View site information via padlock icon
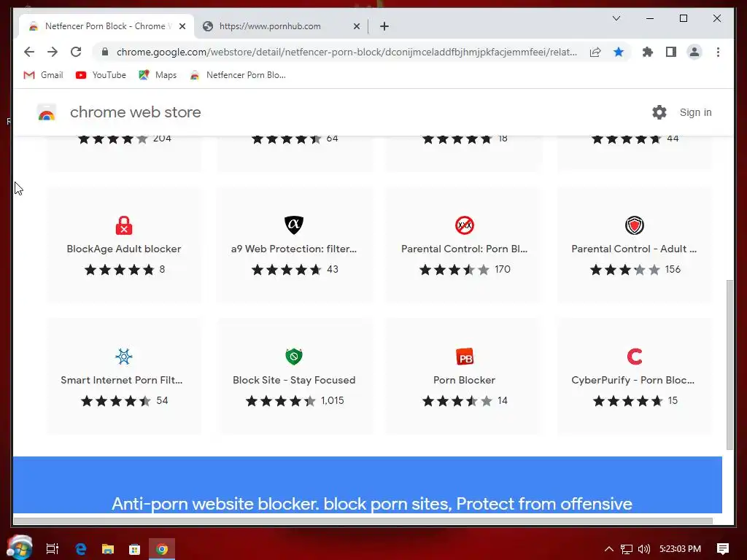This screenshot has width=747, height=560. [x=105, y=52]
